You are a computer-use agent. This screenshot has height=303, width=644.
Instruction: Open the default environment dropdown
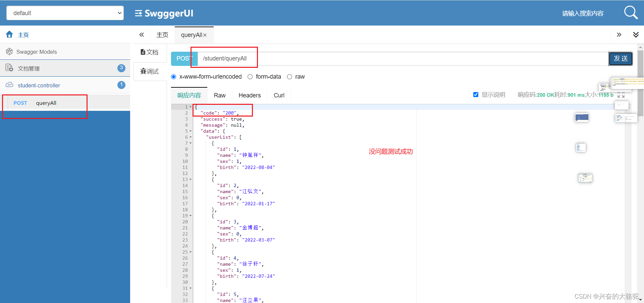tap(65, 13)
